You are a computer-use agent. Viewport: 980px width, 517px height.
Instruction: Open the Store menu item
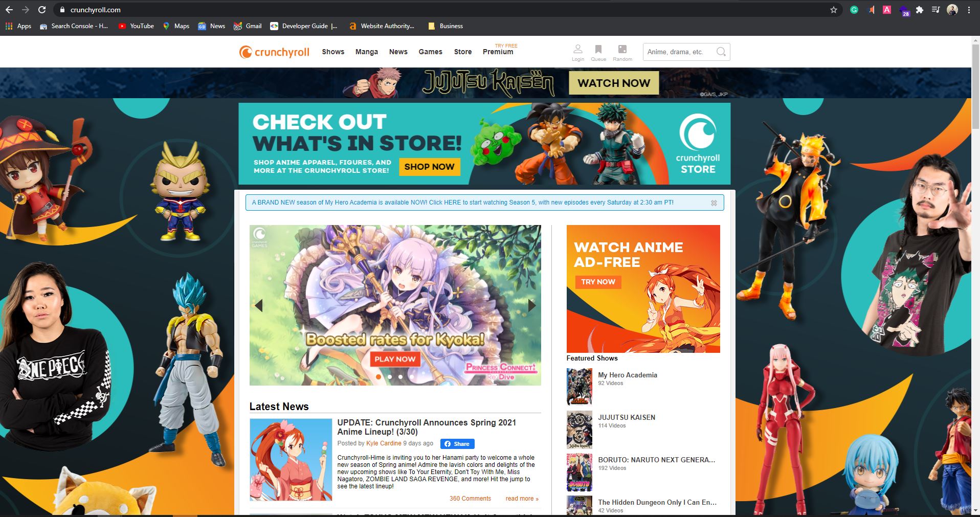pos(463,52)
